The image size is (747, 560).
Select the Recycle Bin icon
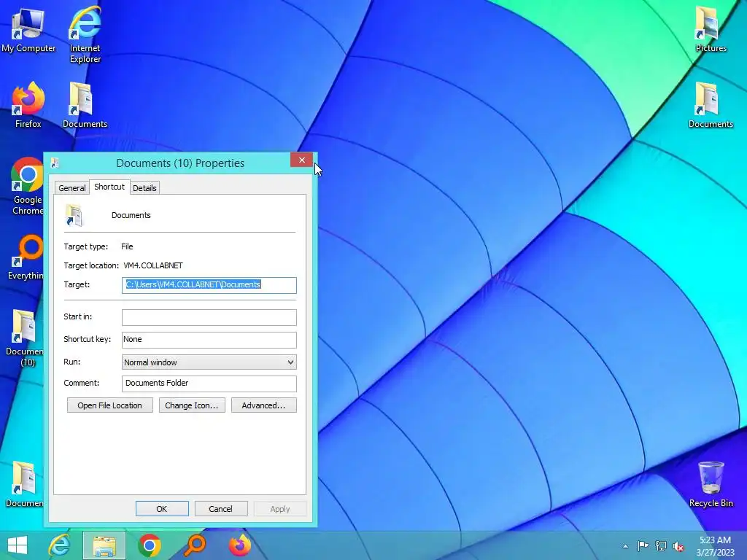tap(711, 484)
